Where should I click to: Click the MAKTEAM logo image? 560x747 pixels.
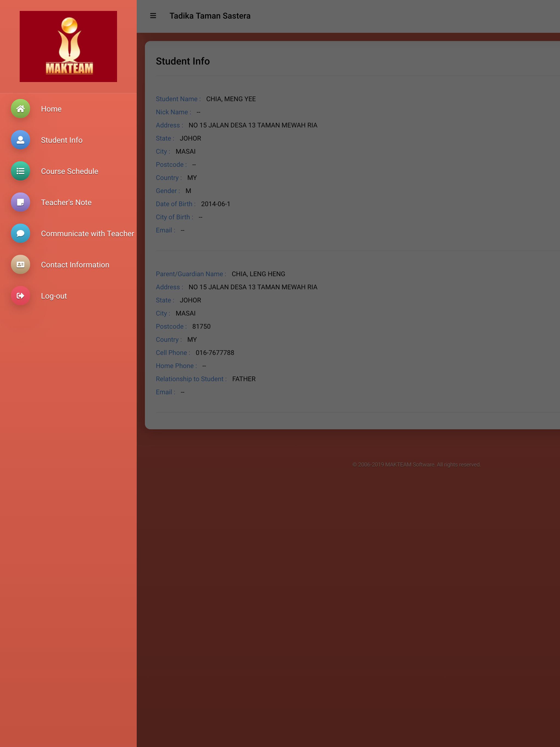68,46
